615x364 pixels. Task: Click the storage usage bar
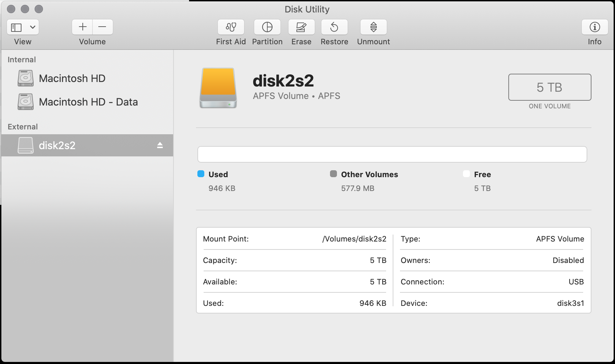392,154
